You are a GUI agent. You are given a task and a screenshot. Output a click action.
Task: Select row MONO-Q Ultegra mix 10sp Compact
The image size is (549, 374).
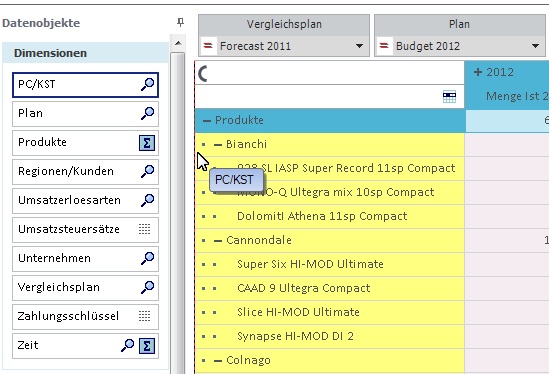pyautogui.click(x=330, y=193)
